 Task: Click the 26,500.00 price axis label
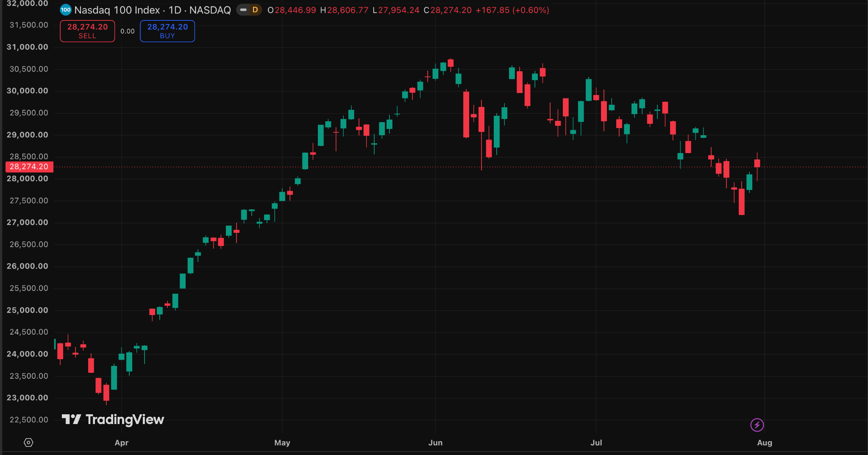click(29, 244)
